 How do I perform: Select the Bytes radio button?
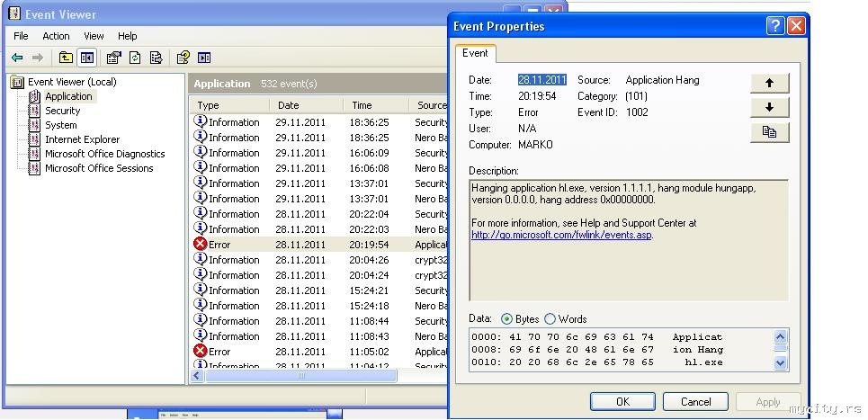pos(506,319)
